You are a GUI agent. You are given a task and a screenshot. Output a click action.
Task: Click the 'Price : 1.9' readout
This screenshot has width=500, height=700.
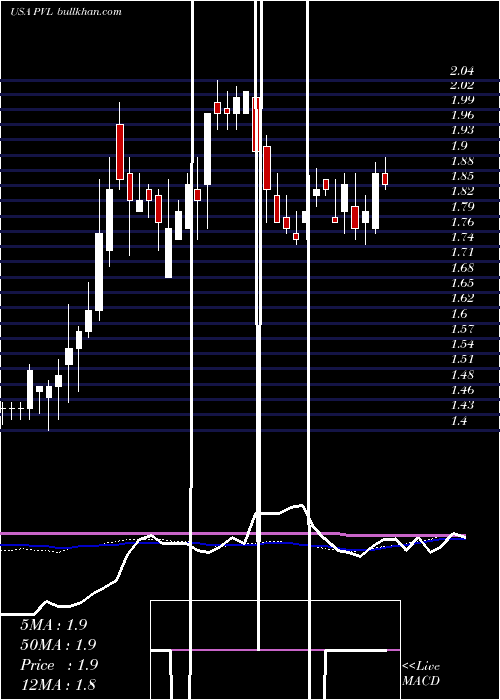click(x=58, y=665)
